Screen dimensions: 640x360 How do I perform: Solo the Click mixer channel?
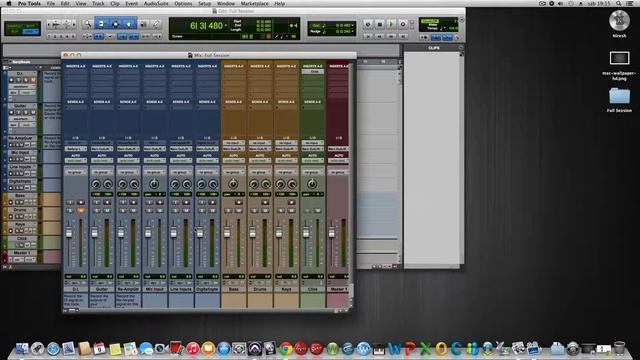tap(307, 211)
